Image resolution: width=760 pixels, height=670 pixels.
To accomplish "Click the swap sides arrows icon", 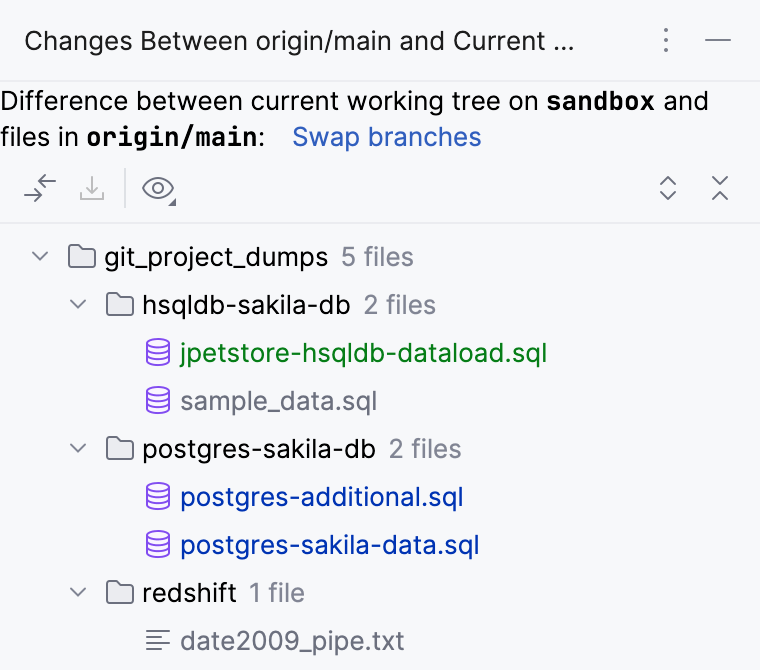I will [x=40, y=188].
